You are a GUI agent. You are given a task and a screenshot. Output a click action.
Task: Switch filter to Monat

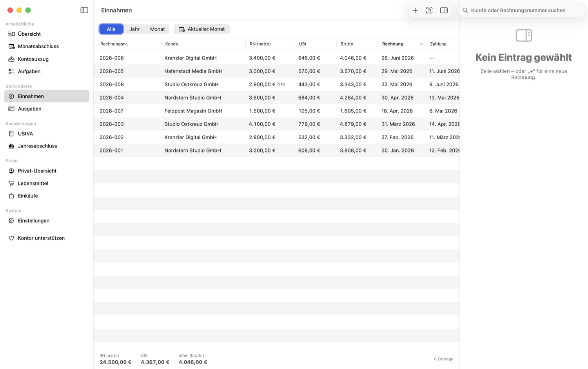click(x=157, y=29)
